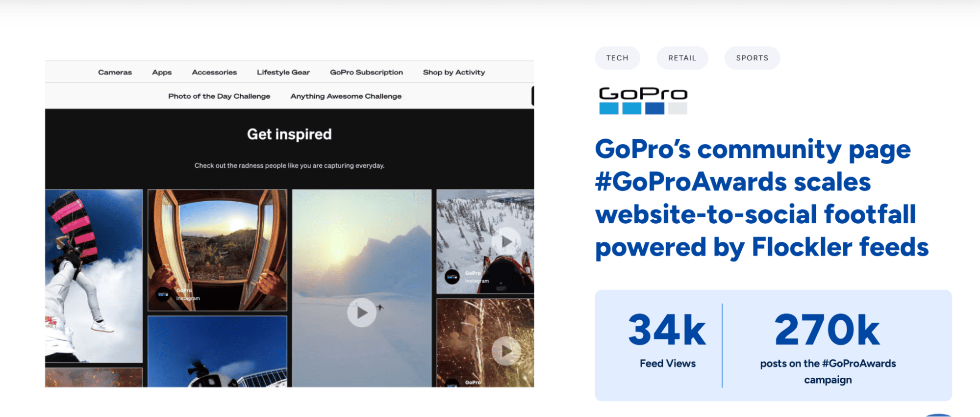Select the Anything Awesome Challenge tab

[x=346, y=96]
